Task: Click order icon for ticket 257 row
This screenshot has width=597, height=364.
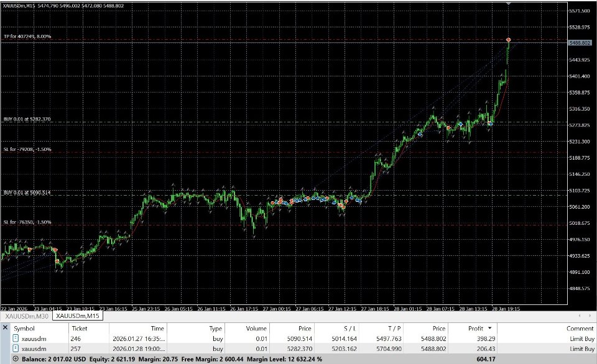Action: 16,348
